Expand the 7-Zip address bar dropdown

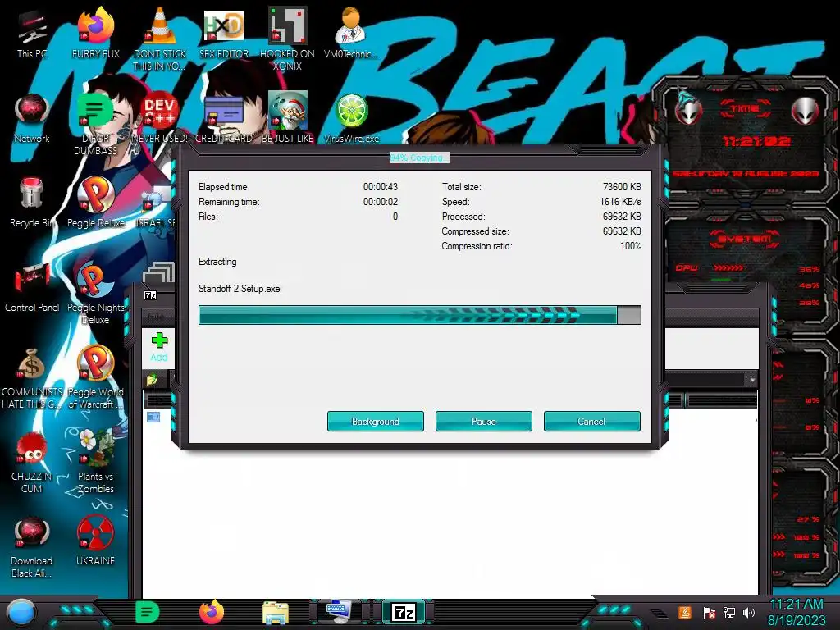pyautogui.click(x=751, y=380)
